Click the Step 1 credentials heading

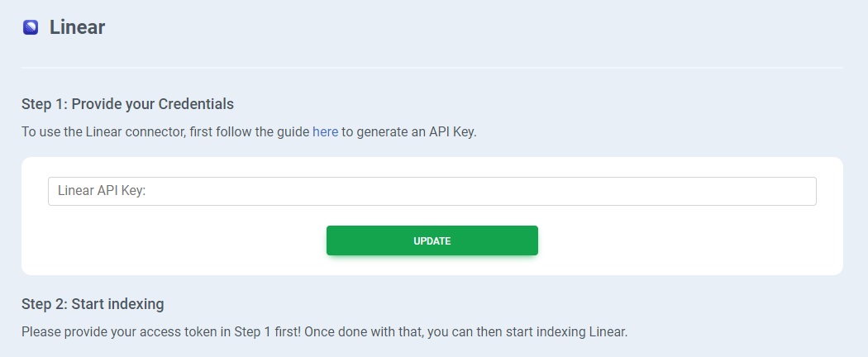(x=127, y=104)
